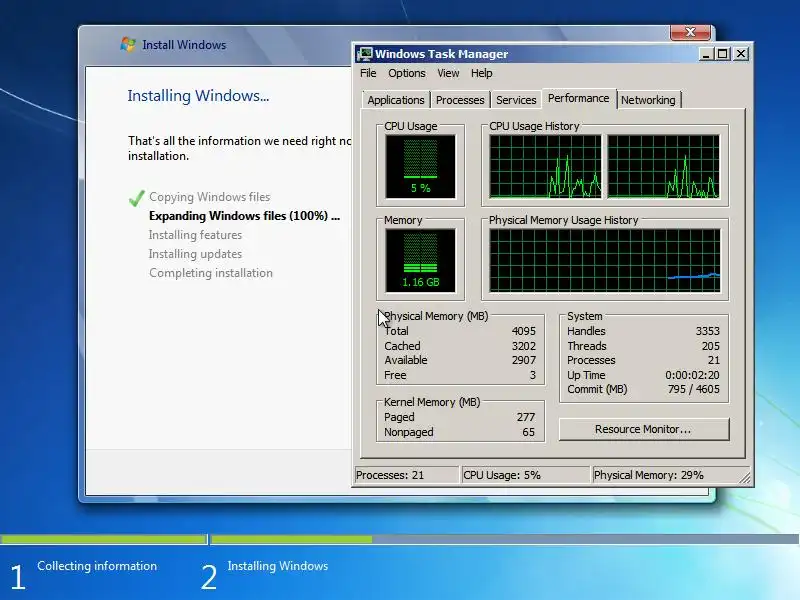Viewport: 800px width, 600px height.
Task: Click the Task Manager title bar icon
Action: point(364,54)
